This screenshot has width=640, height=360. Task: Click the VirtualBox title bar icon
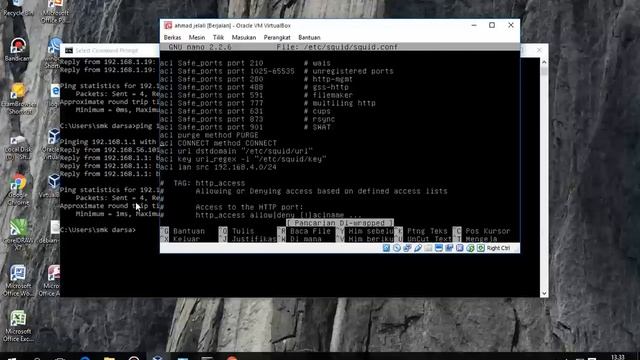click(168, 25)
